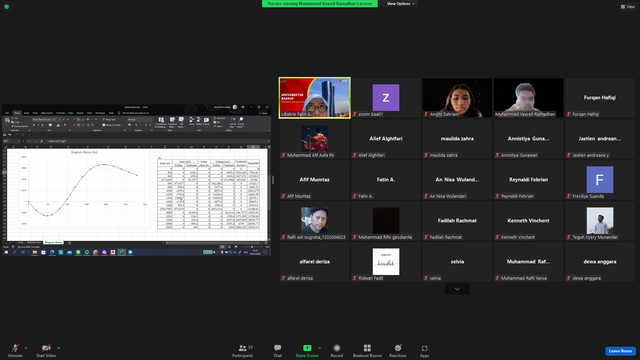Click the Excel icon in Windows taskbar
Image resolution: width=640 pixels, height=360 pixels.
pos(122,252)
